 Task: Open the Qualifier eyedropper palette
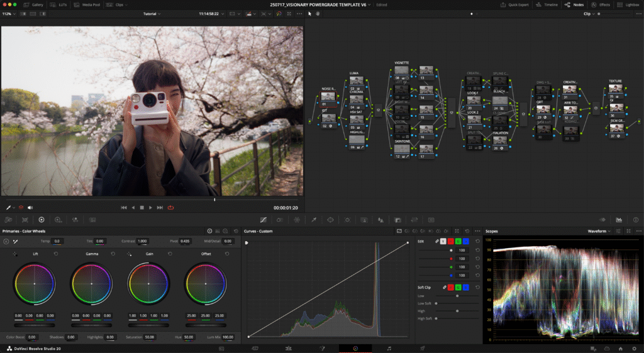313,220
